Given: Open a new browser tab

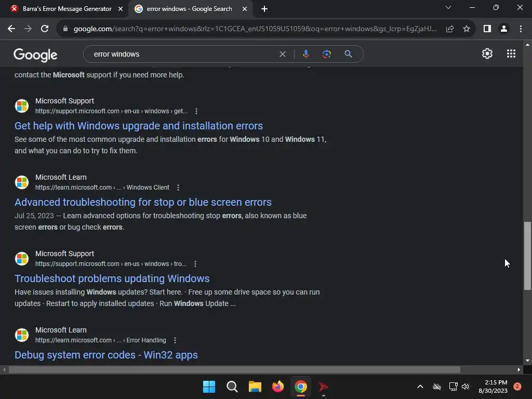Looking at the screenshot, I should [x=264, y=9].
